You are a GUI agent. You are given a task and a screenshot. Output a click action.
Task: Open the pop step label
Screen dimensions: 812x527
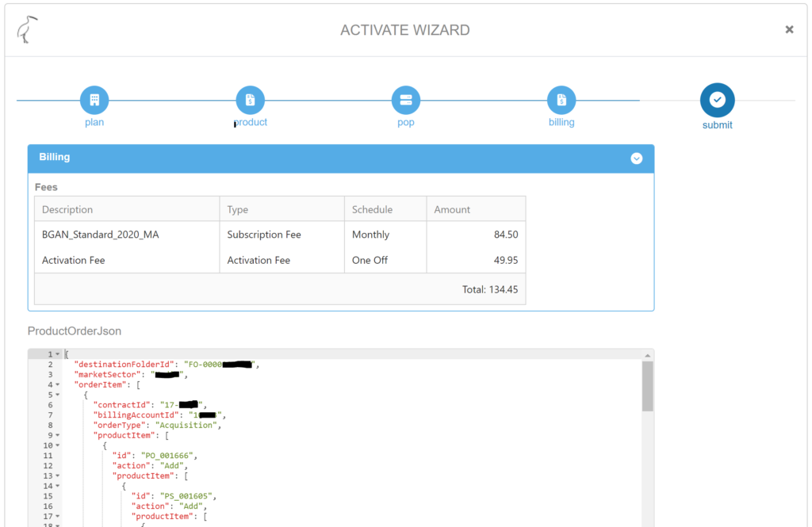[406, 122]
